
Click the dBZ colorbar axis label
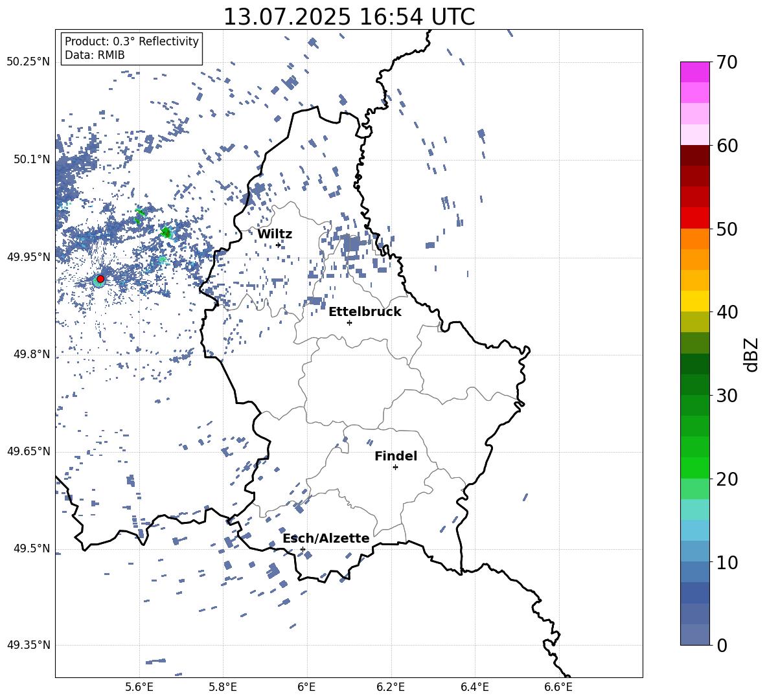tap(751, 354)
